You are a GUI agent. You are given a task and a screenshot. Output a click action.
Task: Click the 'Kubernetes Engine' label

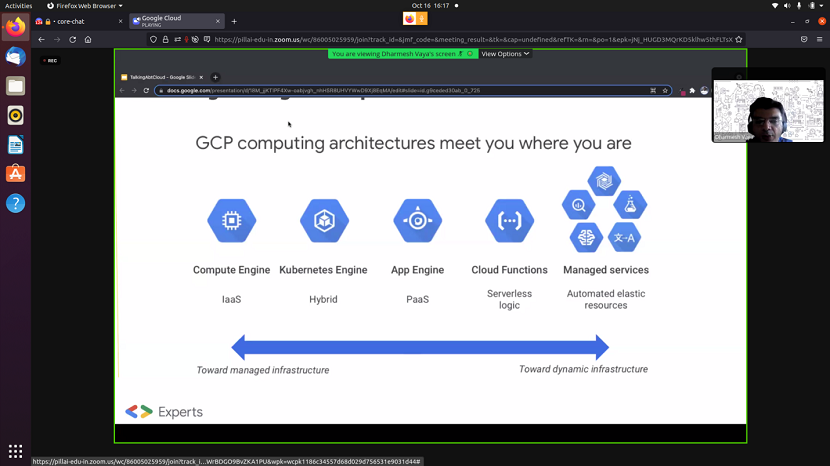click(323, 270)
